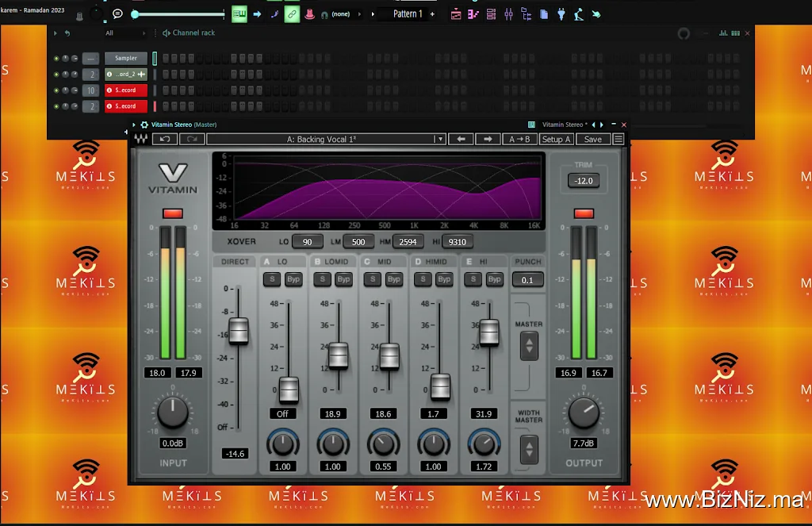Click the input clip indicator red light
This screenshot has height=526, width=812.
point(172,213)
